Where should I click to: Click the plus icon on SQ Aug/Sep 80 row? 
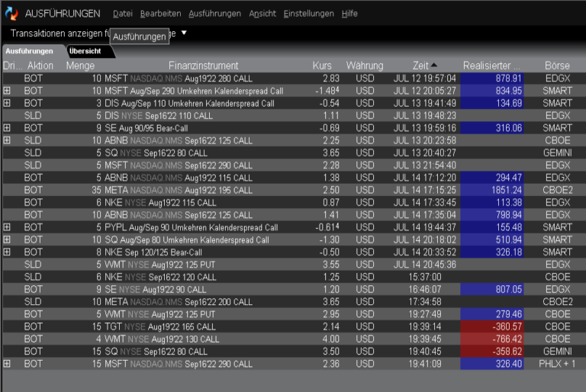click(x=7, y=239)
